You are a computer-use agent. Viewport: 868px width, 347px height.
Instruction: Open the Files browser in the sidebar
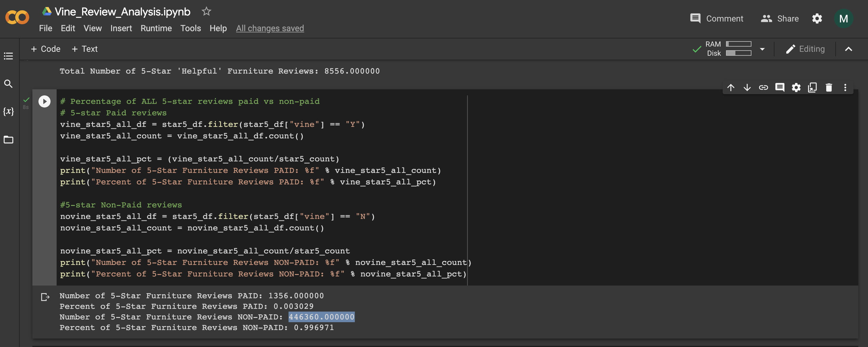8,140
